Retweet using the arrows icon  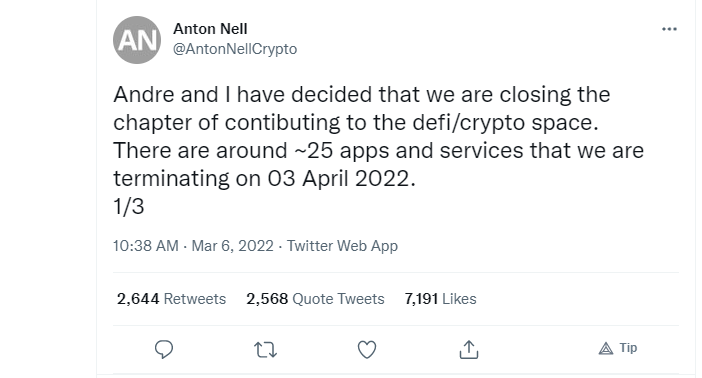[x=265, y=350]
